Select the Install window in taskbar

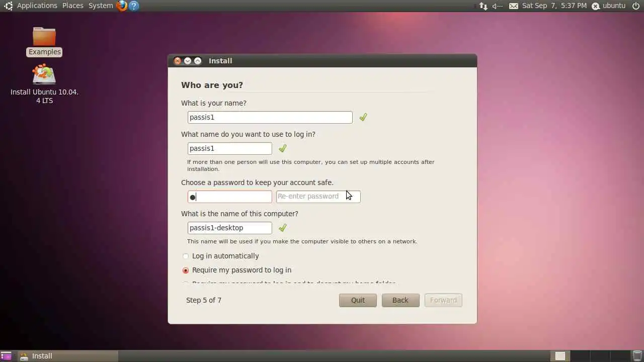(67, 356)
